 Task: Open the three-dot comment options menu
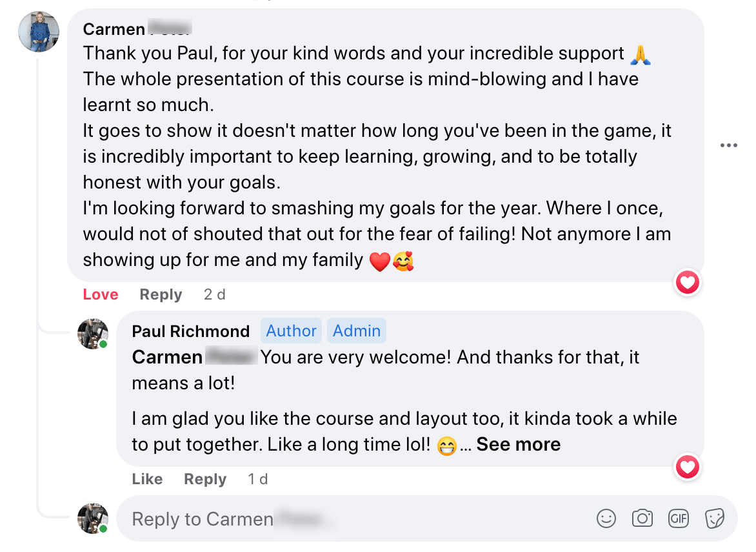click(x=728, y=145)
